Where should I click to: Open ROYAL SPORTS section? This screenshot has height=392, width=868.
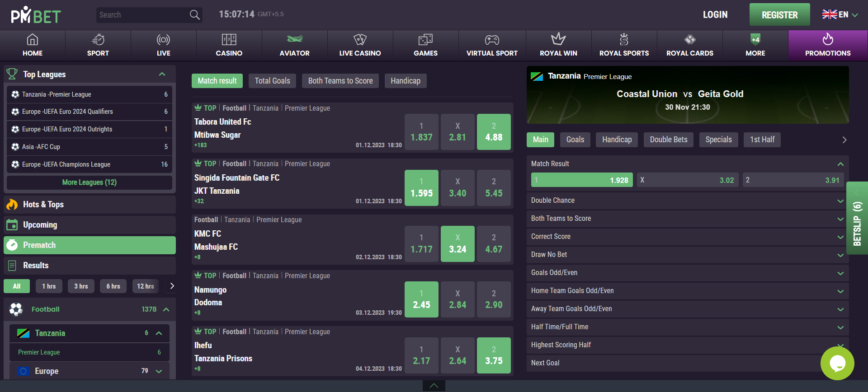(x=624, y=45)
